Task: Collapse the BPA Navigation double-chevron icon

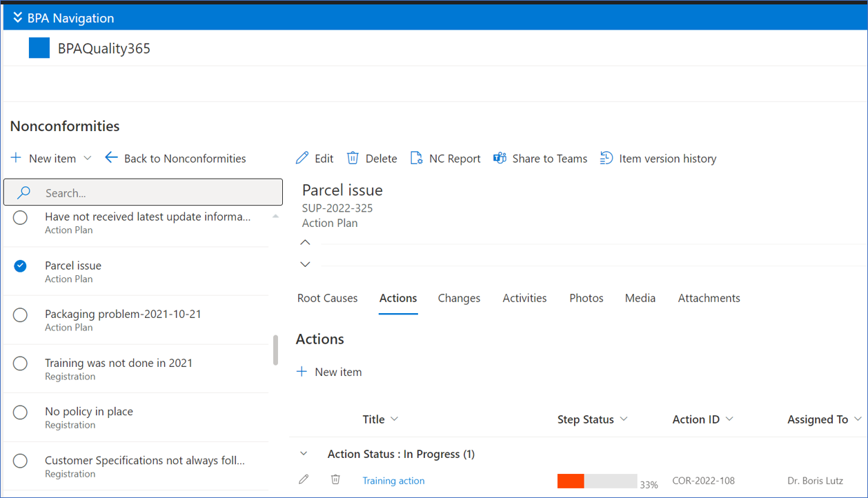Action: (x=17, y=17)
